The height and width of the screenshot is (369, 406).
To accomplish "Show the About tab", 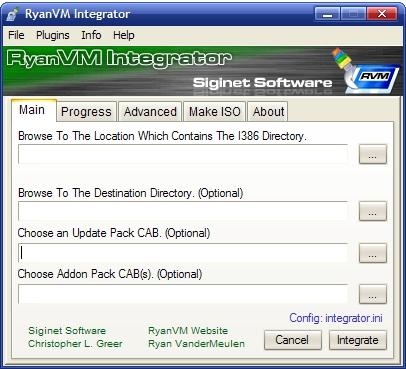I will [268, 112].
